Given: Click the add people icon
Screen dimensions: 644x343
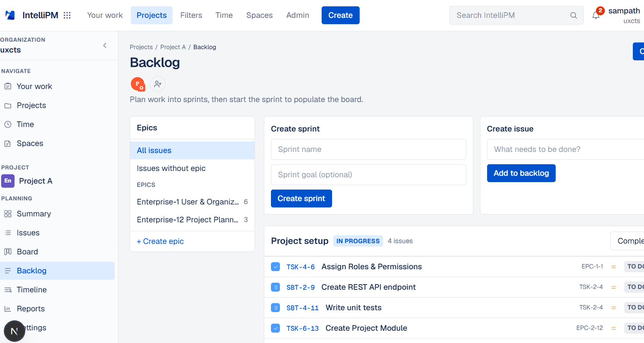Looking at the screenshot, I should click(x=158, y=84).
